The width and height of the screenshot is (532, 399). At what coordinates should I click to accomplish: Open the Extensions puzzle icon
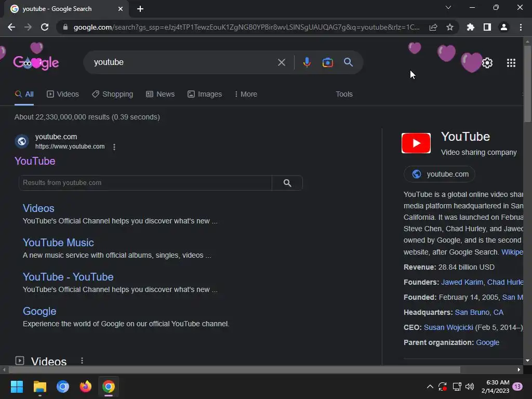pos(471,27)
